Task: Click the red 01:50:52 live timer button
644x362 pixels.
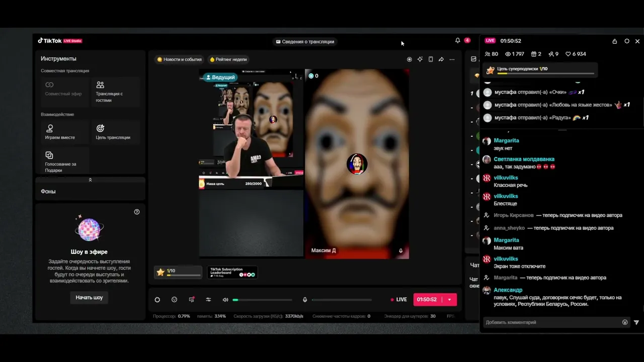Action: click(x=428, y=300)
